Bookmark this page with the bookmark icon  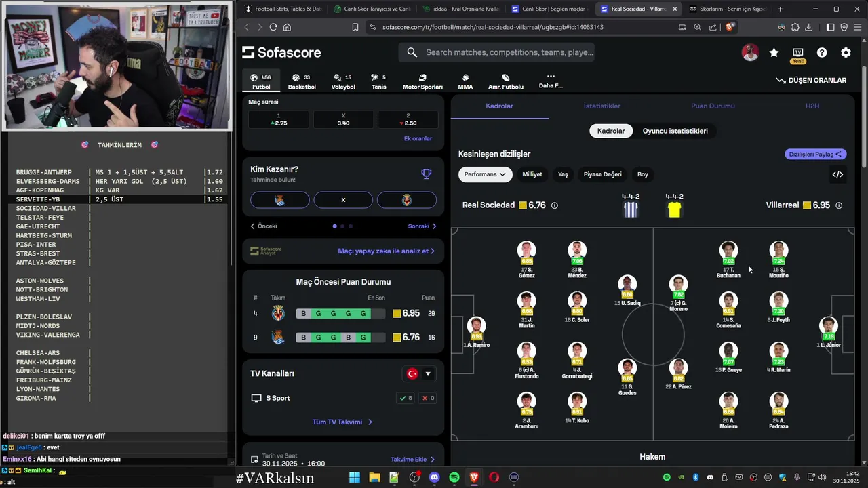355,27
